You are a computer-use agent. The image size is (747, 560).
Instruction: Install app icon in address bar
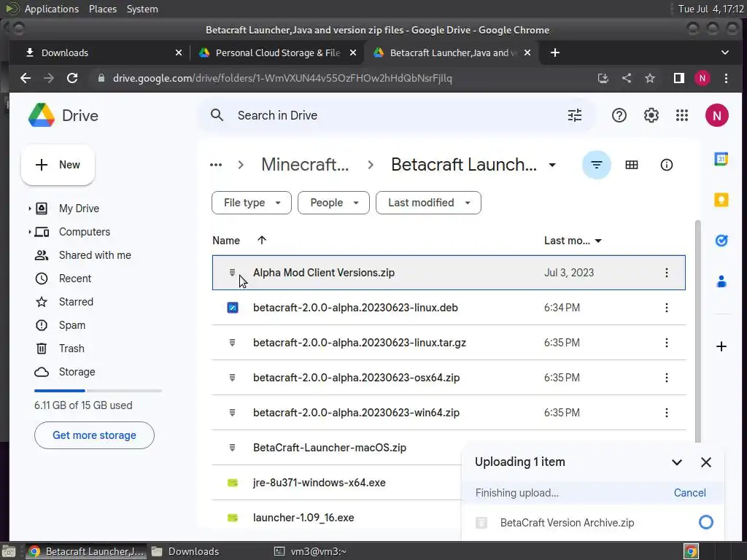[603, 78]
